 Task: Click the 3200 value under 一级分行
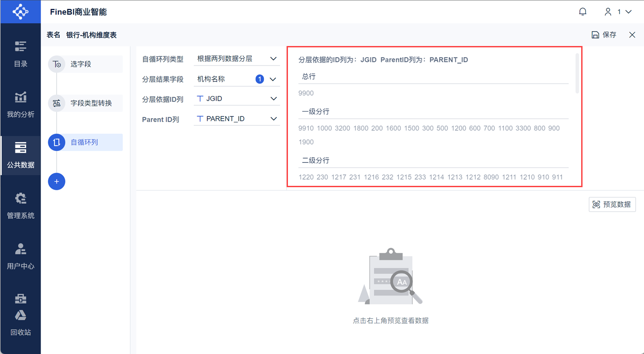[x=342, y=128]
